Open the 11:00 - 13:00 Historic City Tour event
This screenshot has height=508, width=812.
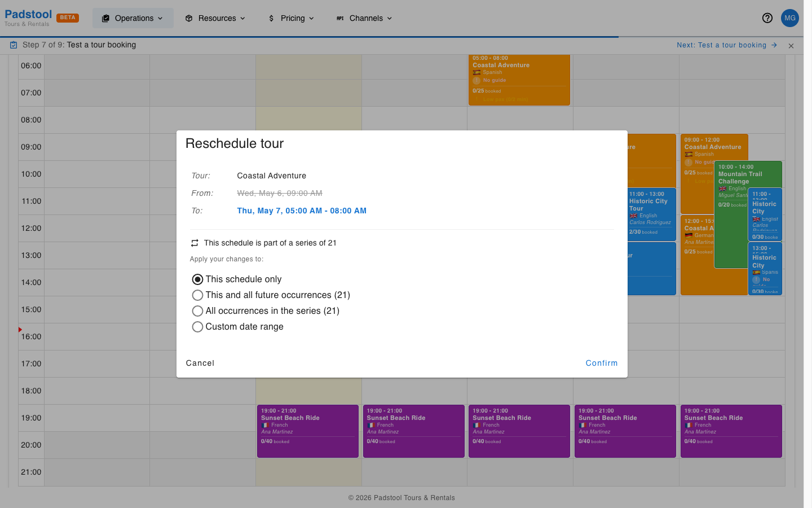pos(652,214)
